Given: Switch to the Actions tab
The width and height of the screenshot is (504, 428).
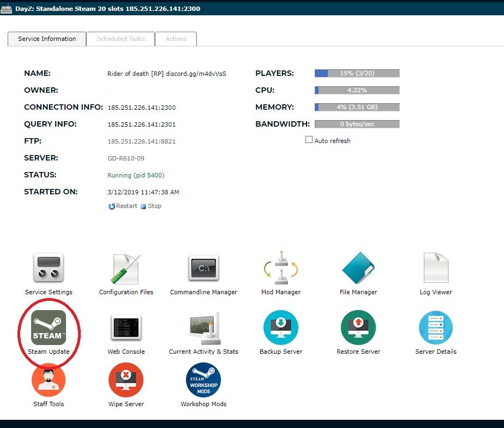Looking at the screenshot, I should [x=176, y=39].
